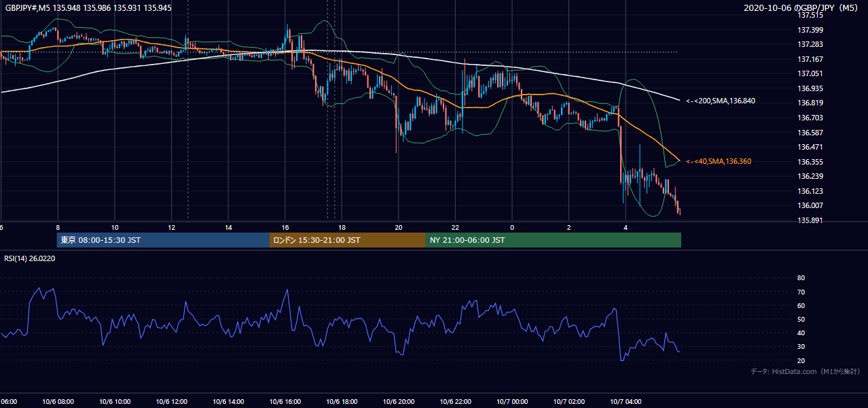This screenshot has height=408, width=868.
Task: Click hour label 16 under the price chart
Action: coord(285,228)
